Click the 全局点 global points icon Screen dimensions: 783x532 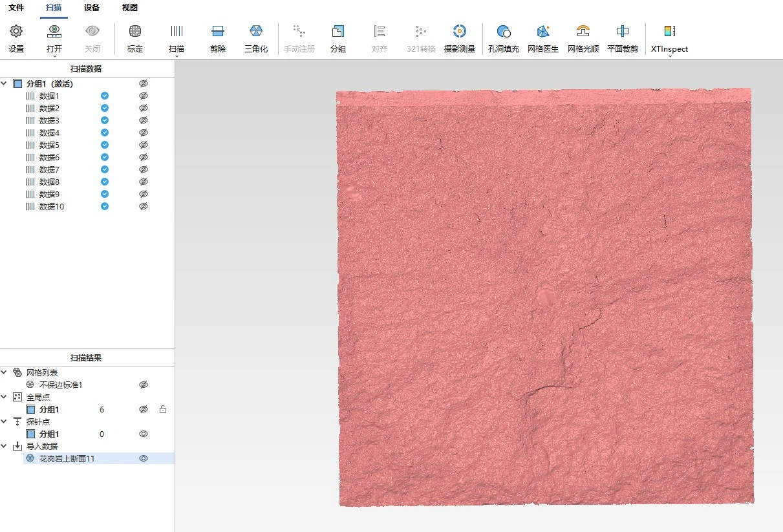point(17,397)
